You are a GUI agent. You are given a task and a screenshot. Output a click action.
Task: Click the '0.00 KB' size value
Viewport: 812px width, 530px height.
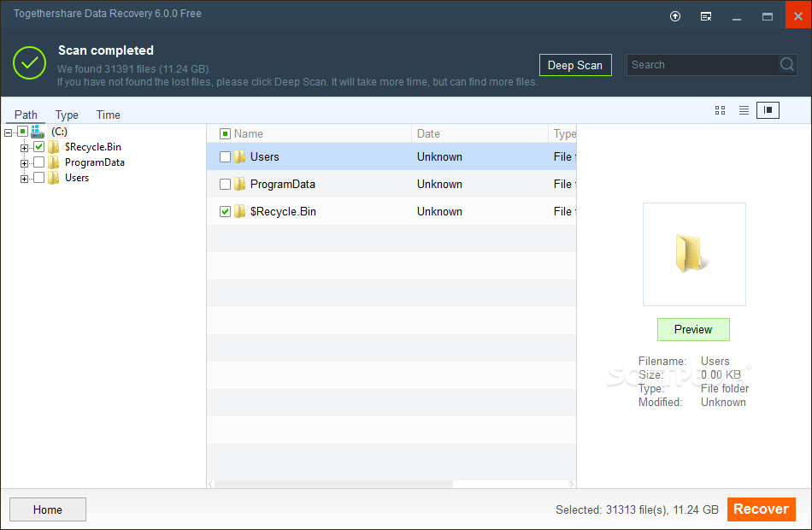721,374
